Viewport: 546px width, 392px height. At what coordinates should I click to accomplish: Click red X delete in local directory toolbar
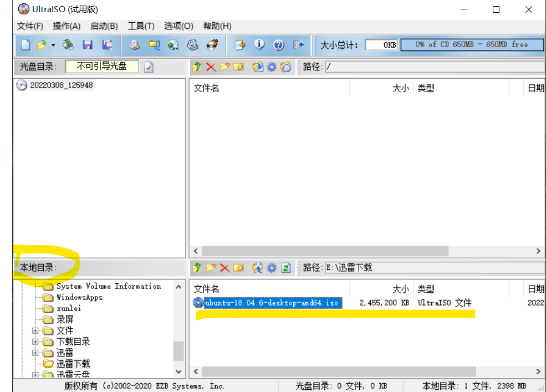point(224,268)
